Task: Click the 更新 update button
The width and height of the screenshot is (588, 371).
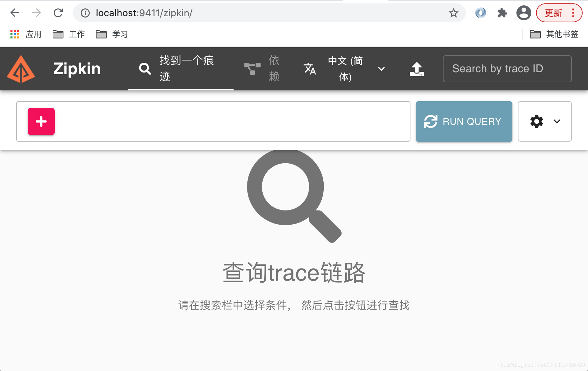Action: 559,13
